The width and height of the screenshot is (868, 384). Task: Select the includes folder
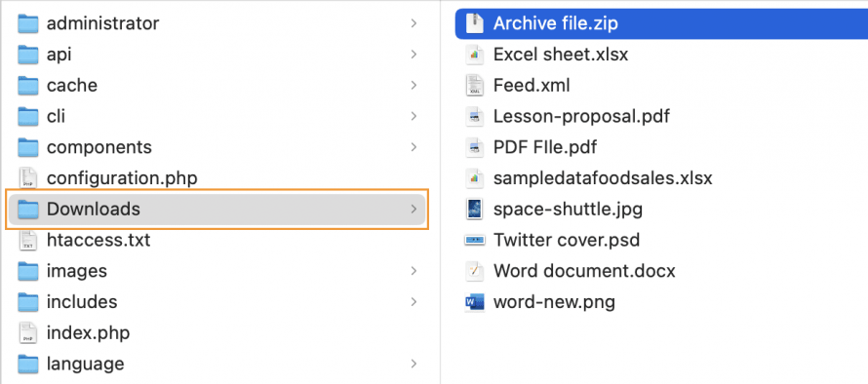tap(217, 302)
